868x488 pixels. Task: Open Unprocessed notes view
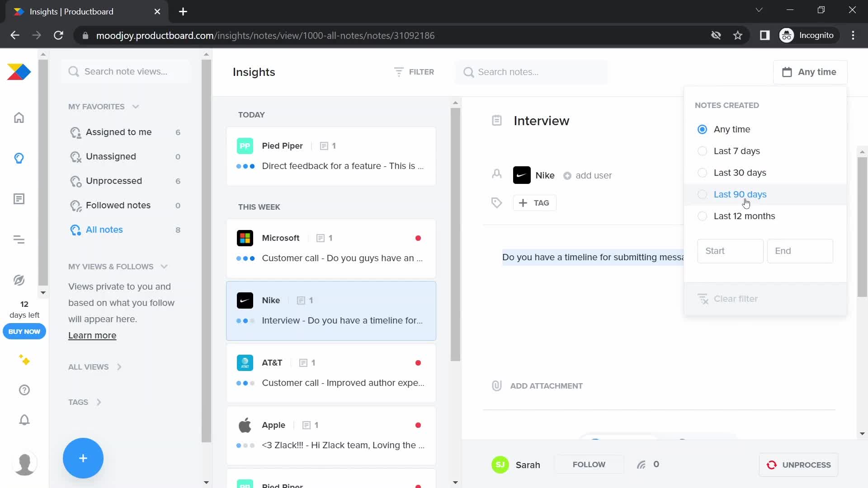point(125,181)
